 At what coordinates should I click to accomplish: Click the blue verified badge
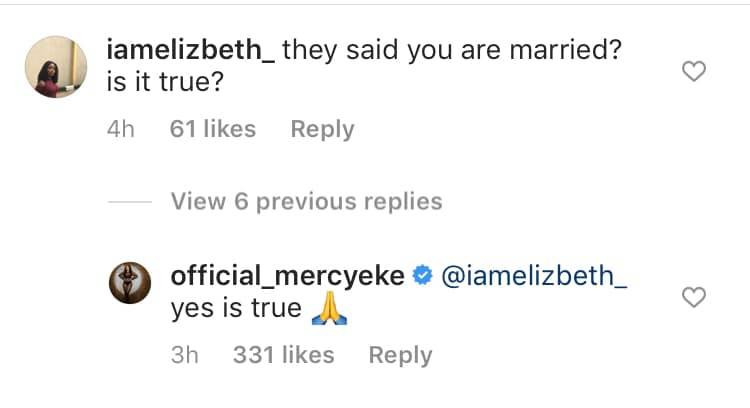pos(422,276)
